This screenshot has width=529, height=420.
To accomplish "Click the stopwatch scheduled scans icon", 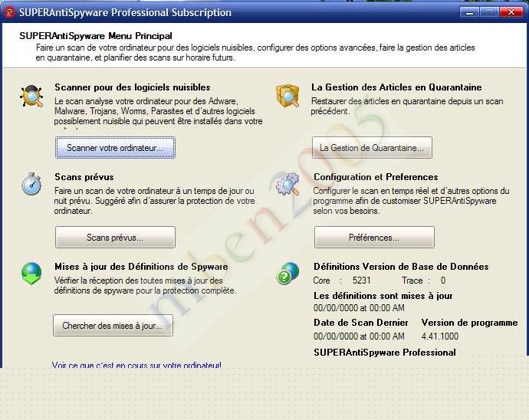I will [31, 184].
